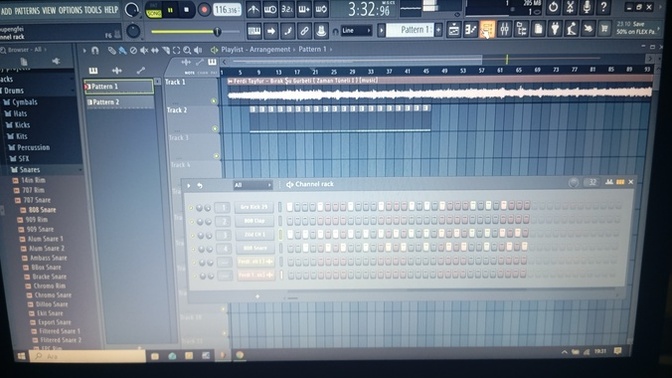Open the ADD menu
Screen dimensions: 672x378
tap(6, 11)
